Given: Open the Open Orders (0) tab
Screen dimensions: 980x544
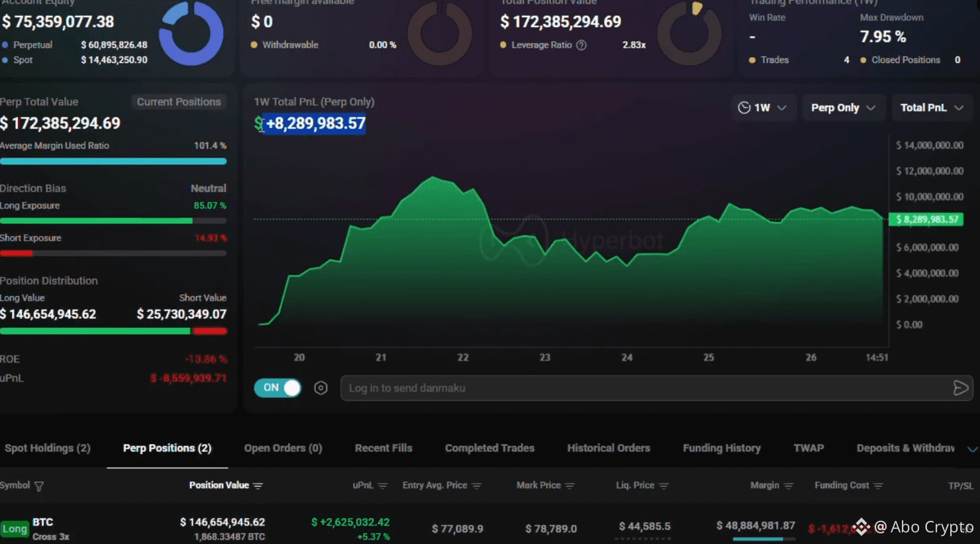Looking at the screenshot, I should point(283,448).
